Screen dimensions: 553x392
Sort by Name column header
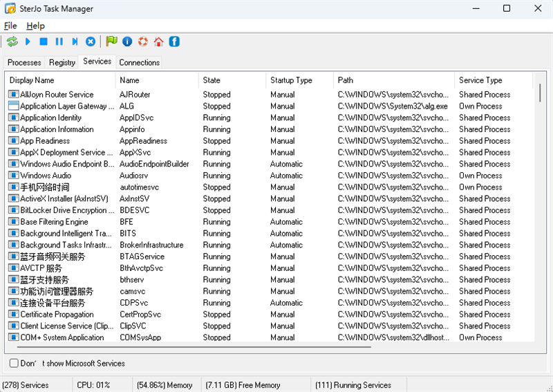158,80
